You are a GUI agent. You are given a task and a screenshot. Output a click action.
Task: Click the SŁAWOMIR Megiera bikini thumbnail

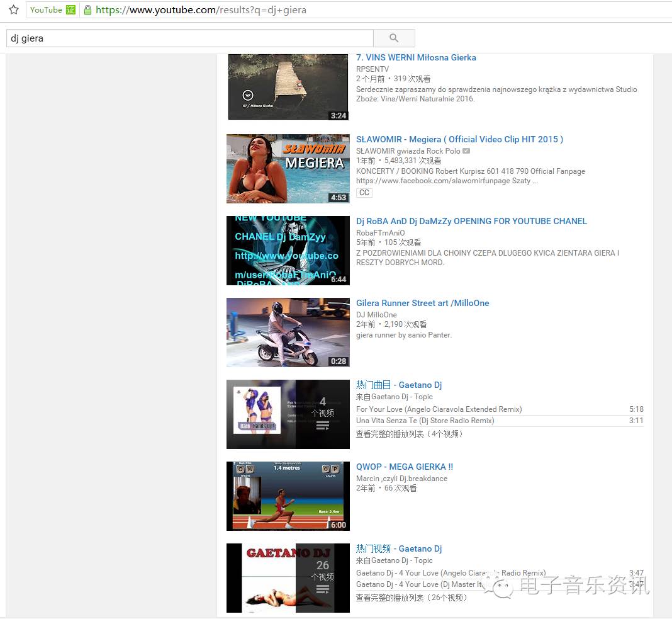288,168
